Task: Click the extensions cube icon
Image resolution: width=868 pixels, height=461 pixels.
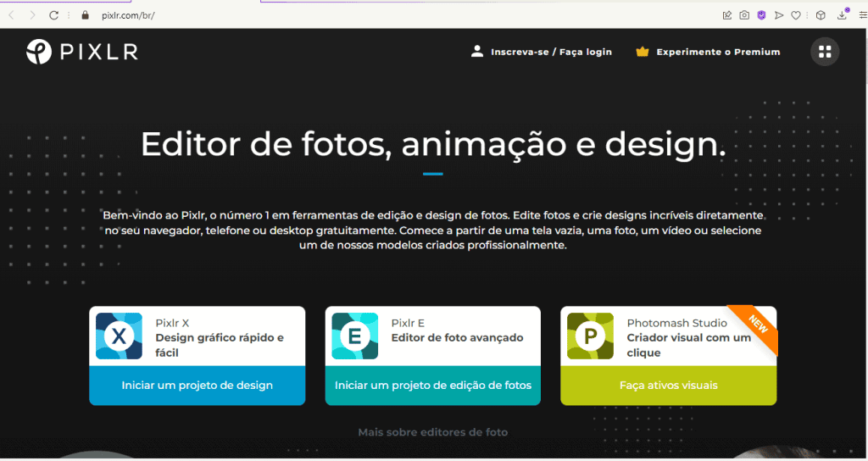Action: pyautogui.click(x=821, y=15)
